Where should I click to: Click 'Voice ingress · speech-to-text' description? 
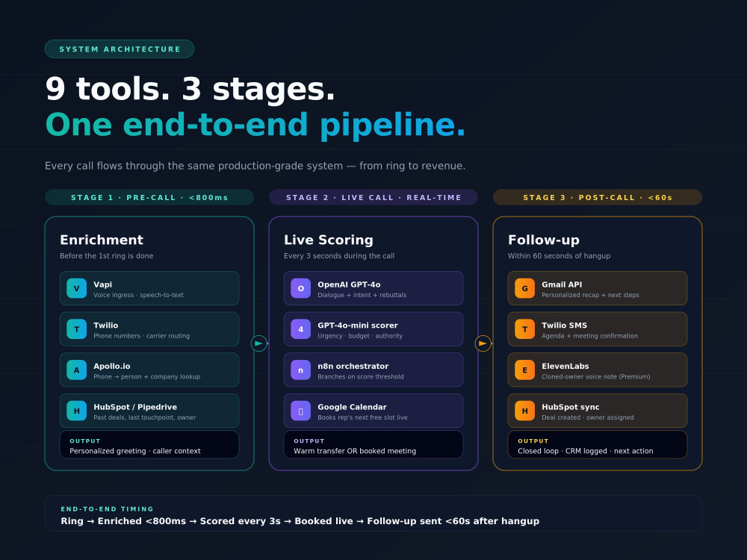coord(139,295)
